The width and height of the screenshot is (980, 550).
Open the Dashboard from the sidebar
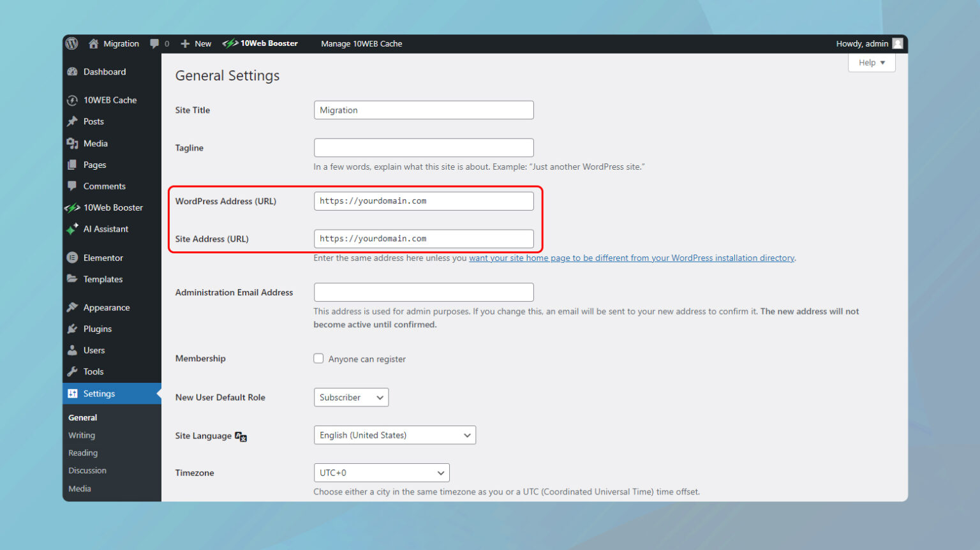tap(104, 71)
